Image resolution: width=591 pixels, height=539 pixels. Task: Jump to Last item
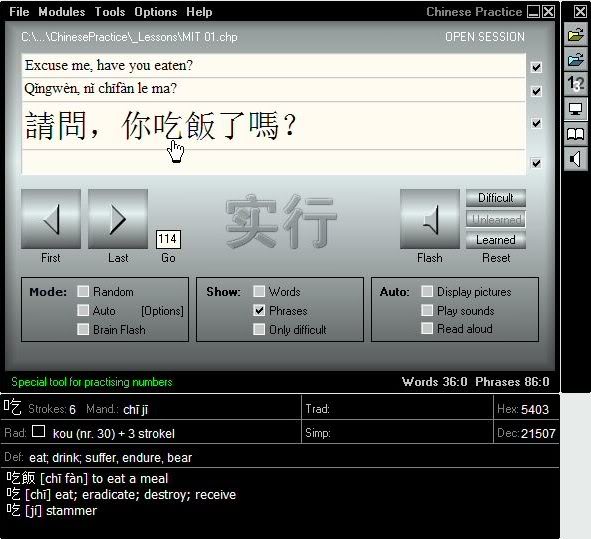pyautogui.click(x=118, y=258)
